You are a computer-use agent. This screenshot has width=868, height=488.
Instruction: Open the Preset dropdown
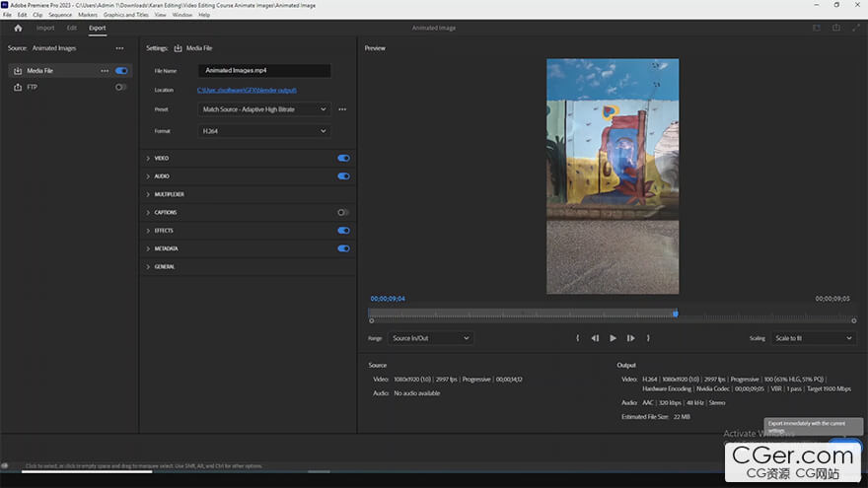click(x=264, y=109)
